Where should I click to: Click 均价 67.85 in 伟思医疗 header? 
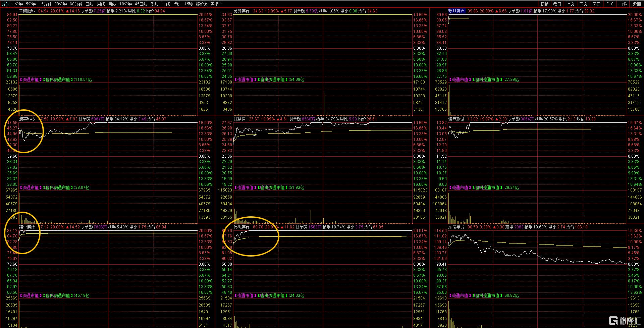[374, 227]
